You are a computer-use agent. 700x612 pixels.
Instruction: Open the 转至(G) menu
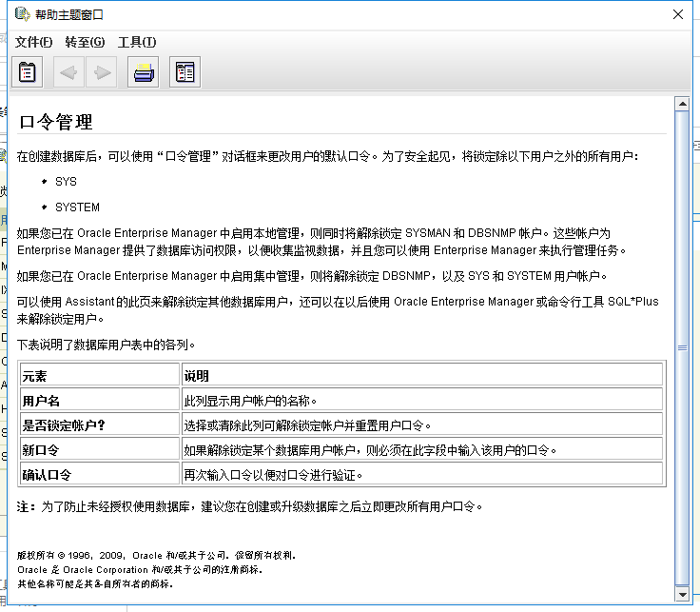pyautogui.click(x=85, y=42)
